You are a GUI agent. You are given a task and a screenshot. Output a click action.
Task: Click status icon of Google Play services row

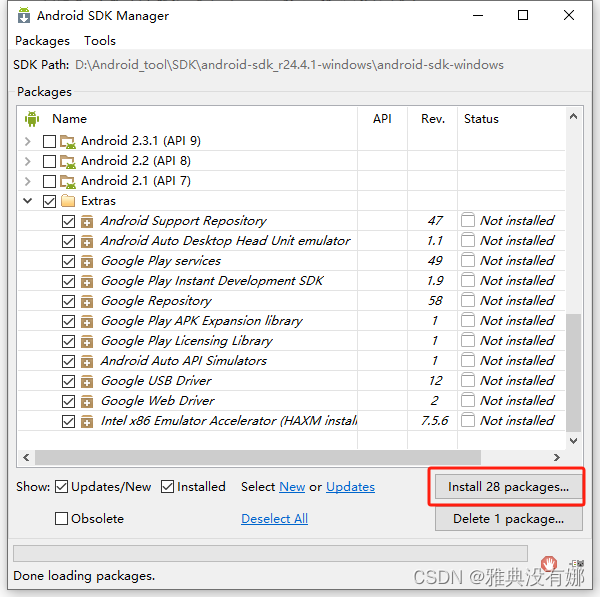(x=468, y=260)
